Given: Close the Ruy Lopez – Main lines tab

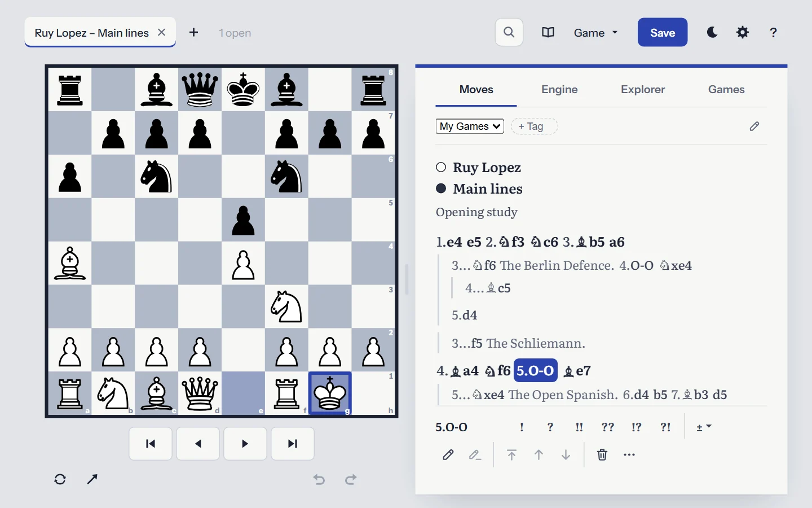Looking at the screenshot, I should point(162,32).
